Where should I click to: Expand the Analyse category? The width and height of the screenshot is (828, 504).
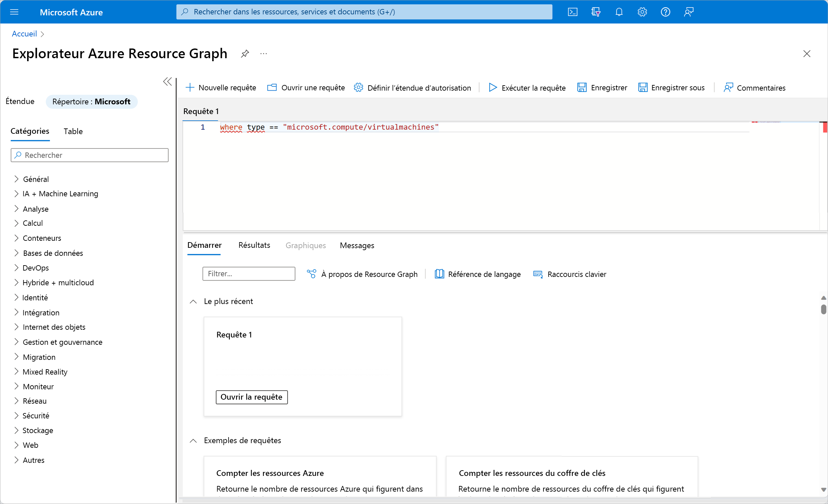pos(16,209)
